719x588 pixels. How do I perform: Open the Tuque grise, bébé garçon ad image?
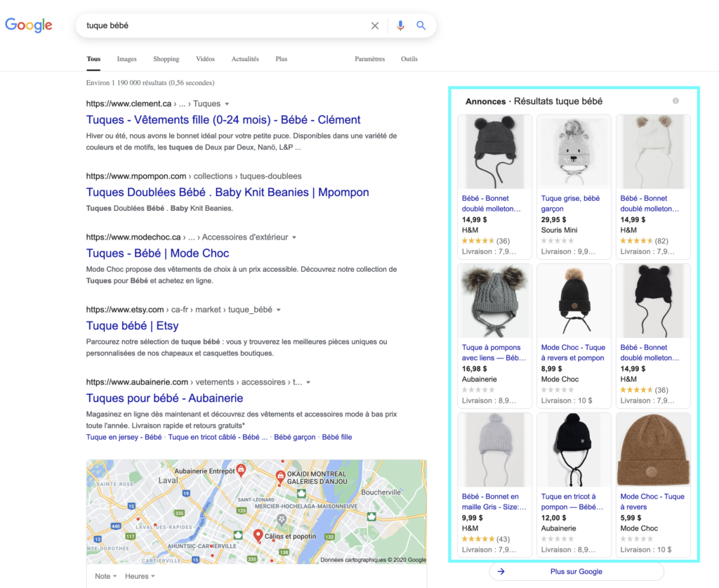coord(574,152)
